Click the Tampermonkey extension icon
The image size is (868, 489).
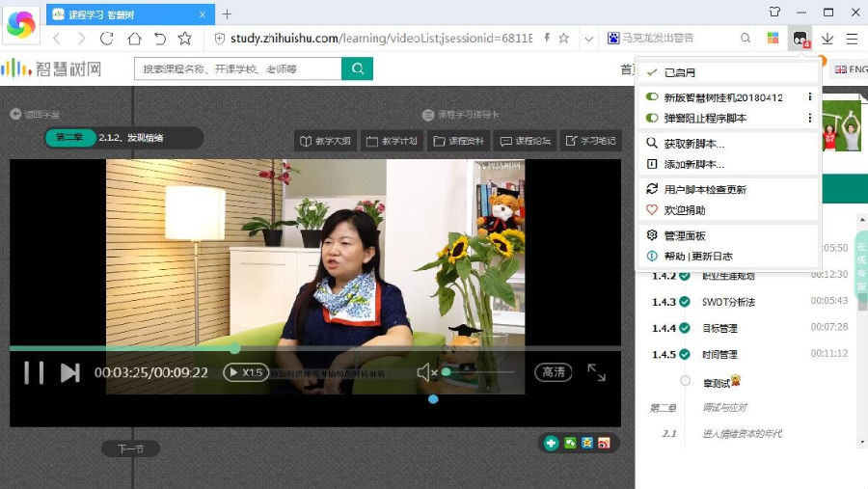[800, 39]
